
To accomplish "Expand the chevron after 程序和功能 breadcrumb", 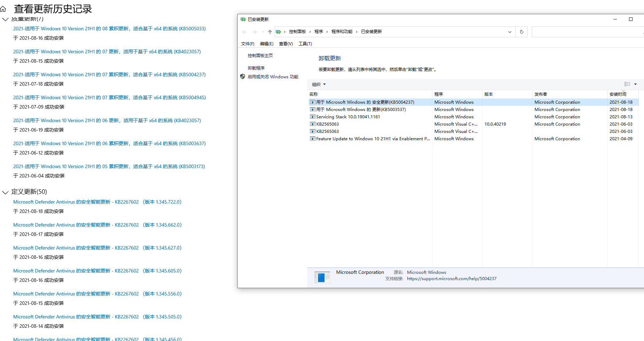I will 357,32.
